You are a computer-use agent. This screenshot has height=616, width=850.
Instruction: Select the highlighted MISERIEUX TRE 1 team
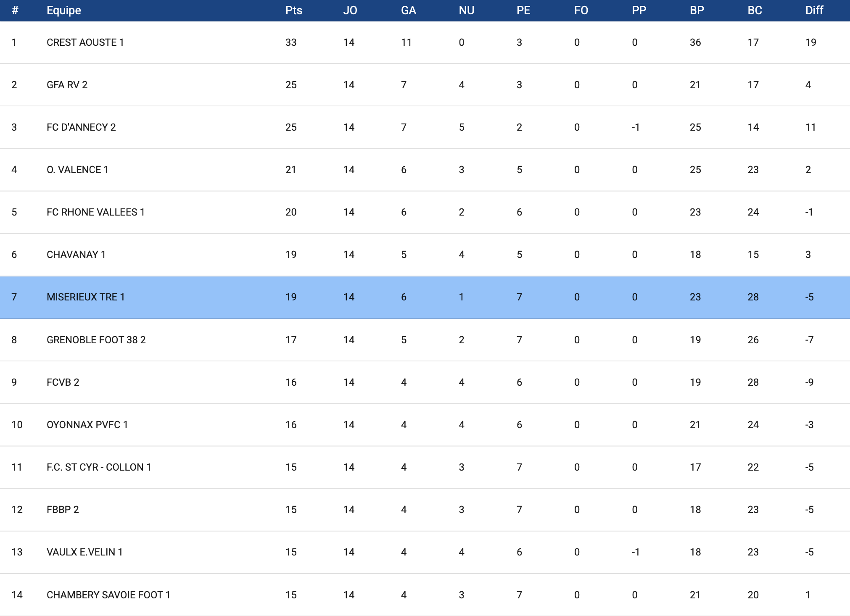click(85, 297)
